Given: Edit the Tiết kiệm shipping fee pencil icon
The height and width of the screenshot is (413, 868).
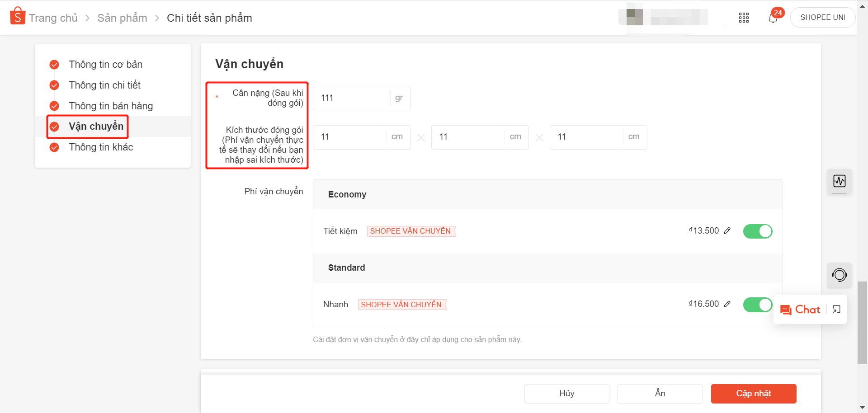Looking at the screenshot, I should point(727,231).
